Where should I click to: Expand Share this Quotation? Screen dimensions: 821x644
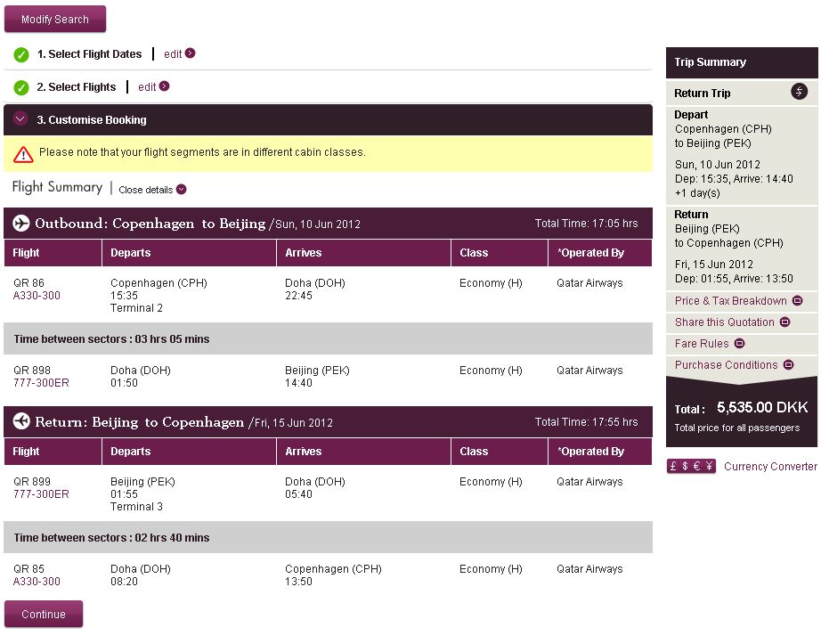tap(732, 322)
